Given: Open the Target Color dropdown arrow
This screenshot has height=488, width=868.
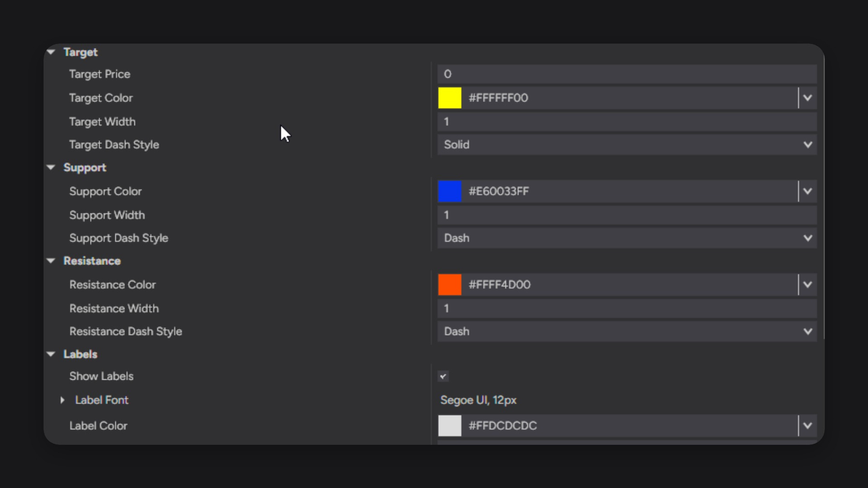Looking at the screenshot, I should tap(808, 98).
